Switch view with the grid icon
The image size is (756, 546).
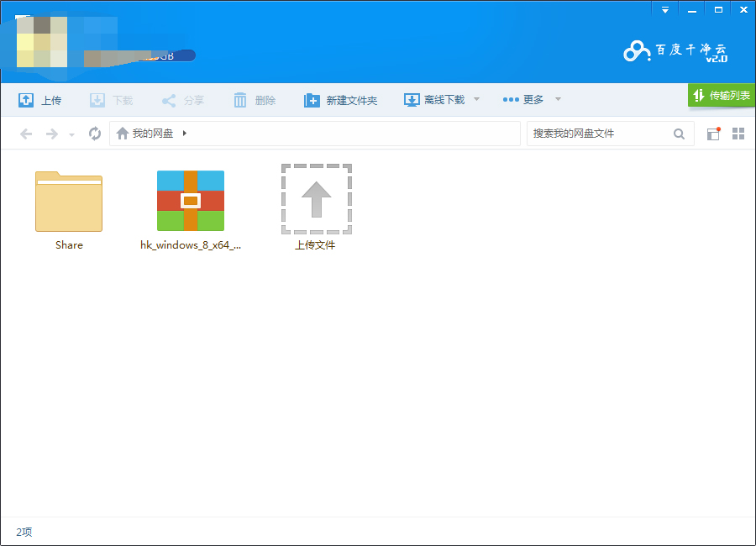(738, 134)
